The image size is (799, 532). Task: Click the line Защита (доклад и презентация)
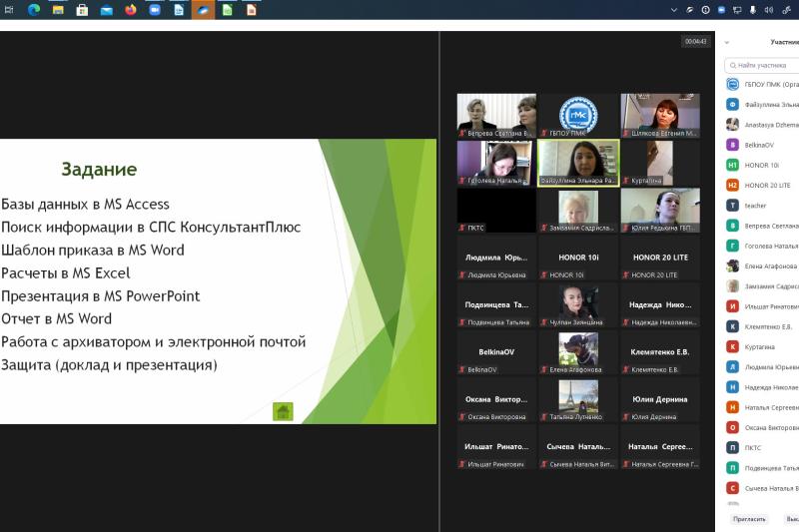109,365
